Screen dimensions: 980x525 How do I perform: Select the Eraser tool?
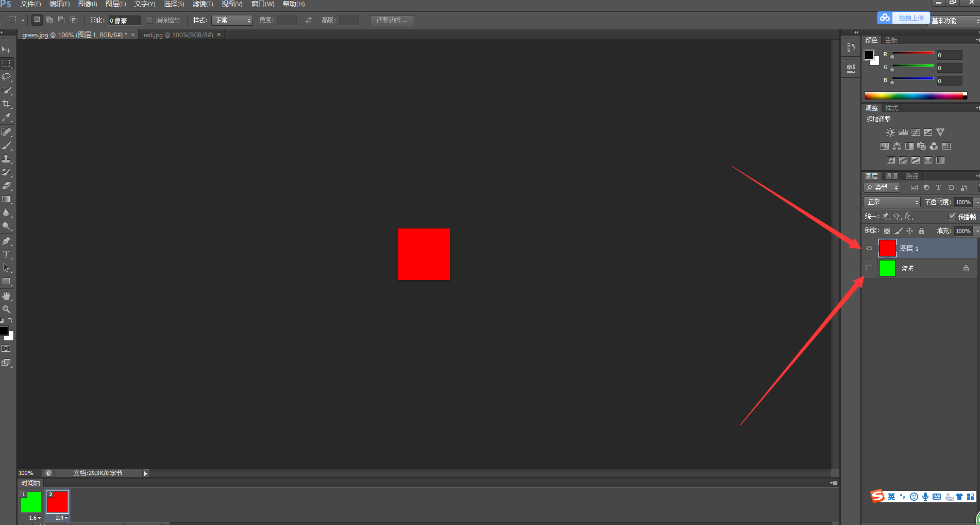6,186
